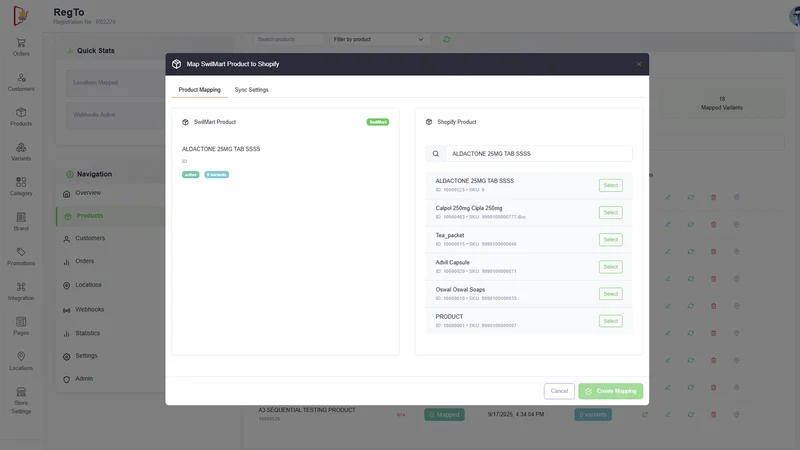Select ALDACTONE 25MG TAB SSSS Shopify product
This screenshot has width=800, height=450.
[610, 185]
